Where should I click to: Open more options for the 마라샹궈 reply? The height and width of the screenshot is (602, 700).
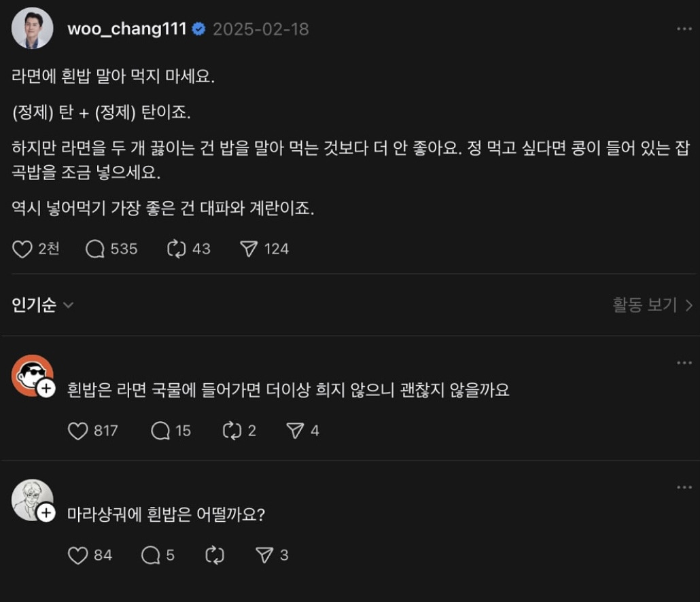point(684,487)
